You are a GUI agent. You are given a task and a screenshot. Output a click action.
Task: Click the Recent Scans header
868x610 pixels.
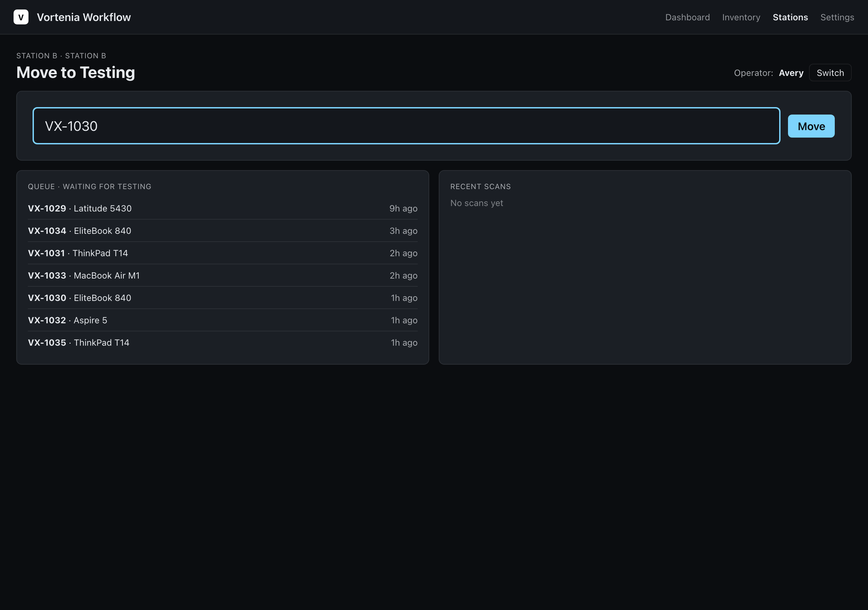[480, 186]
